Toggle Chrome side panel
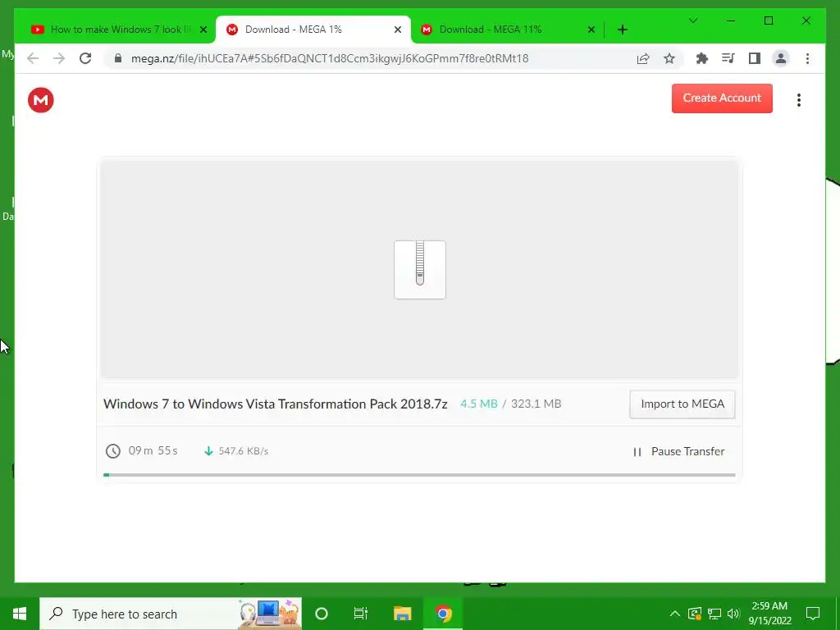Screen dimensions: 840x630 pyautogui.click(x=755, y=58)
